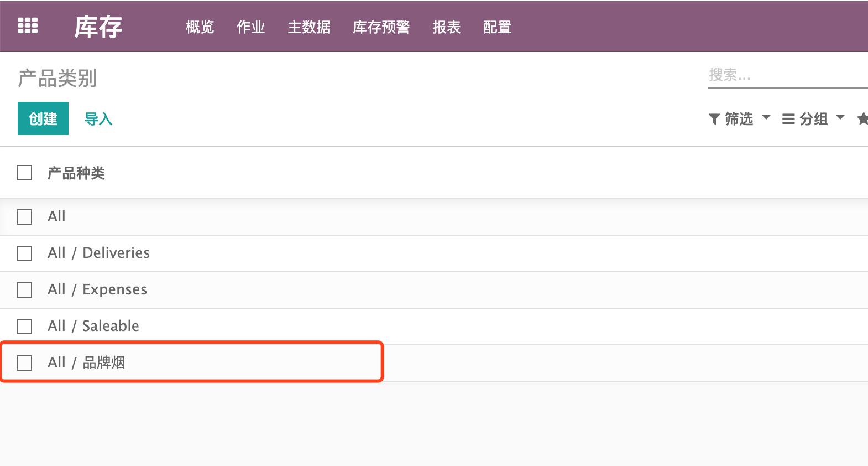Open the All / Saleable category row
The width and height of the screenshot is (868, 466).
click(x=93, y=326)
